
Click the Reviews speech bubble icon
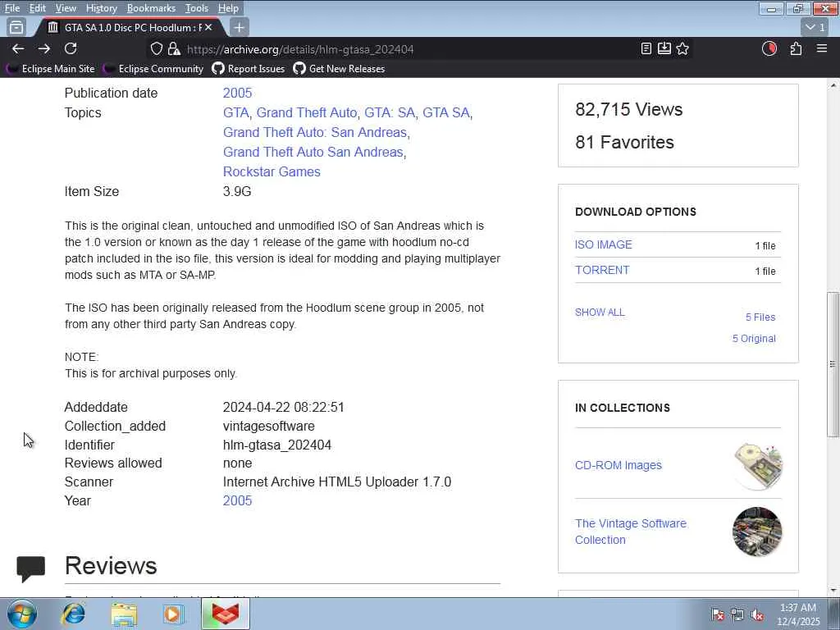click(x=30, y=568)
